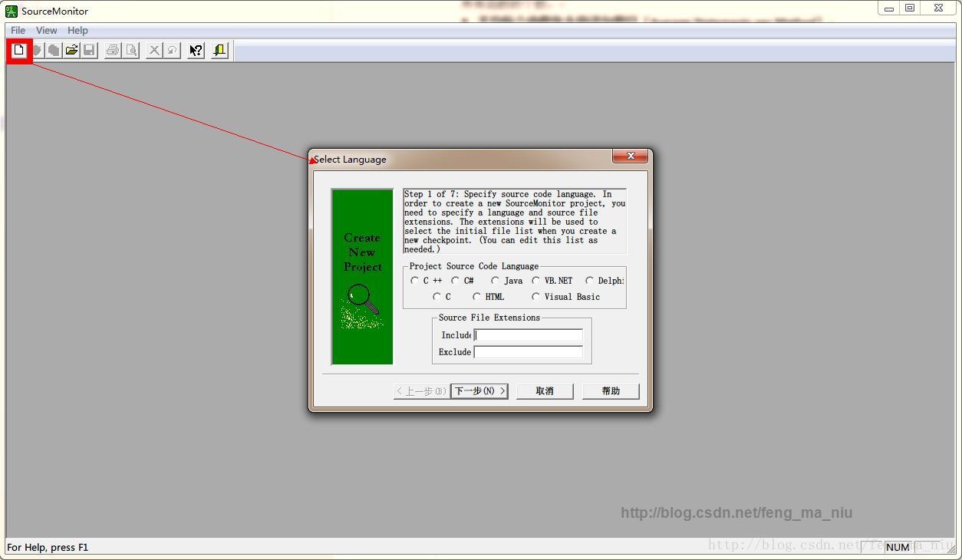
Task: Select the C# language radio button
Action: pyautogui.click(x=456, y=281)
